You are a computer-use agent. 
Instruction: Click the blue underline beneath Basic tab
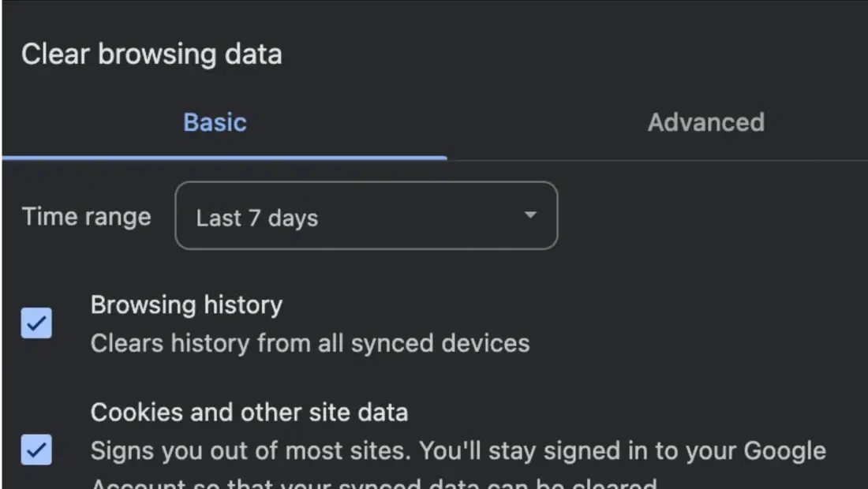[x=225, y=158]
